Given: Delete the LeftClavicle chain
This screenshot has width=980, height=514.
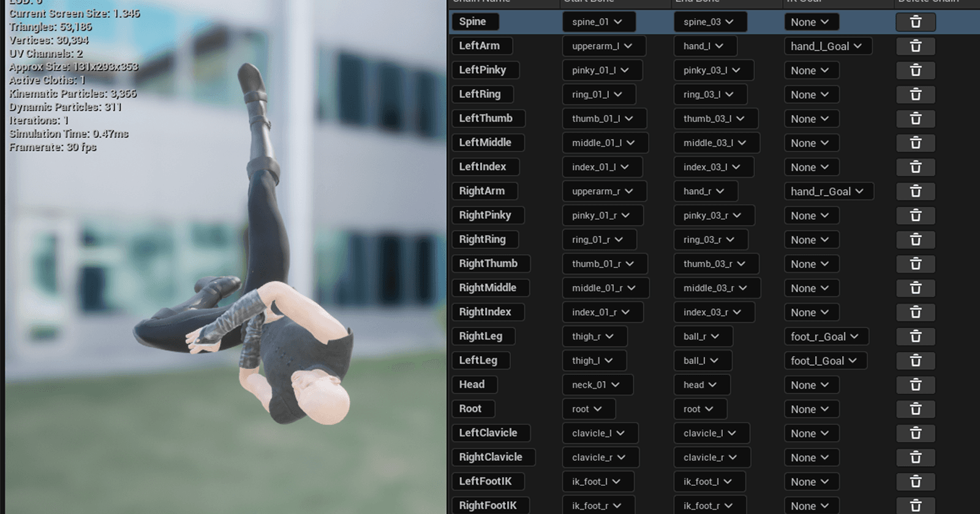Looking at the screenshot, I should 916,433.
